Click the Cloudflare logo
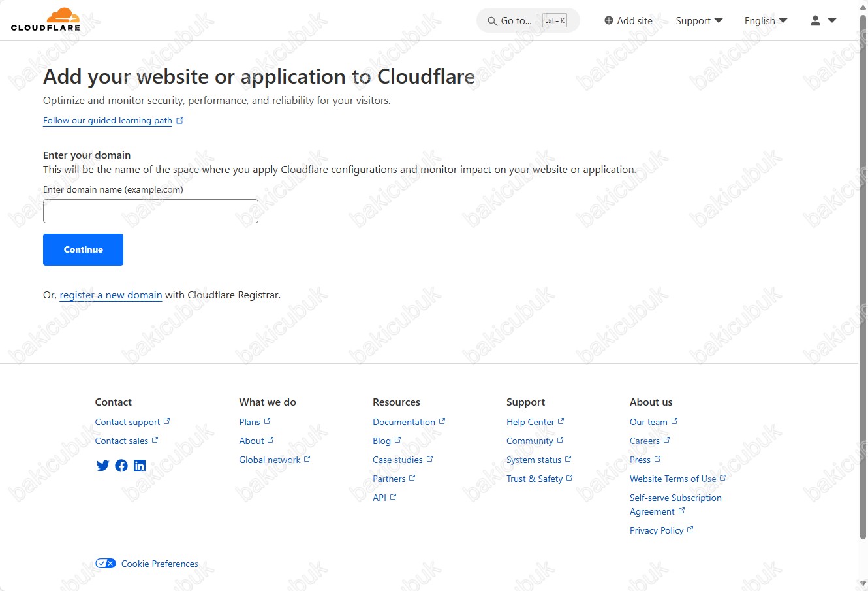The height and width of the screenshot is (591, 868). pyautogui.click(x=46, y=20)
